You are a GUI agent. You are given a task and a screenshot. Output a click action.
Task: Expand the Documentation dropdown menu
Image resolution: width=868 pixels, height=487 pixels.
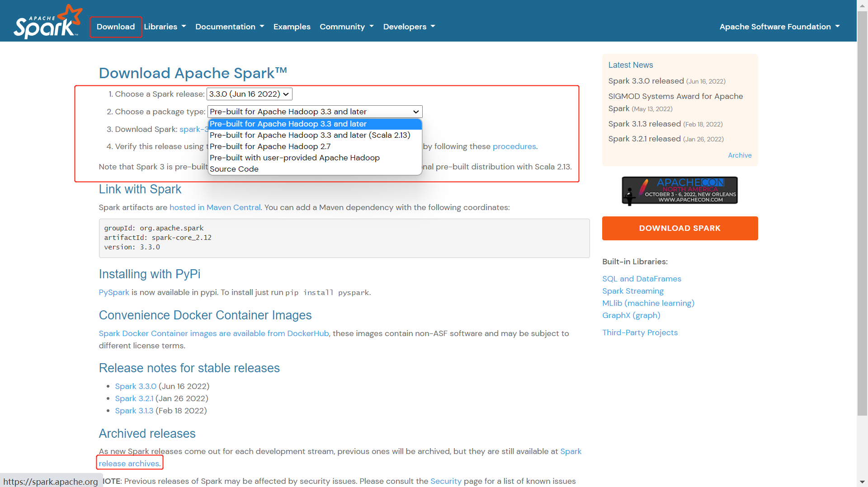230,27
